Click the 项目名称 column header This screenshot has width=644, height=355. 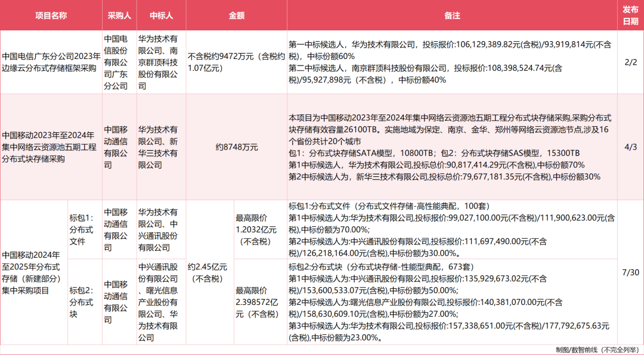tap(51, 15)
